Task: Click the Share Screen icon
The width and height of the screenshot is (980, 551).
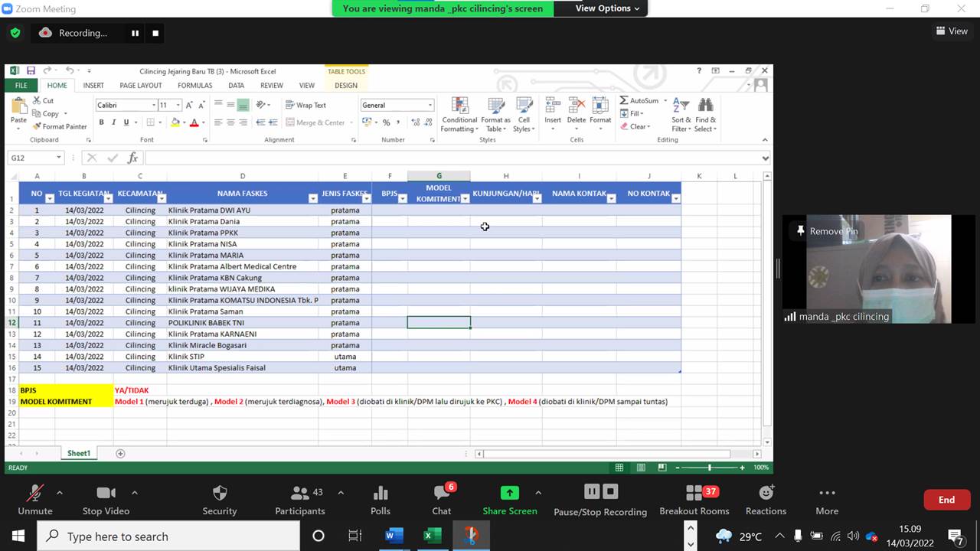Action: click(x=509, y=494)
